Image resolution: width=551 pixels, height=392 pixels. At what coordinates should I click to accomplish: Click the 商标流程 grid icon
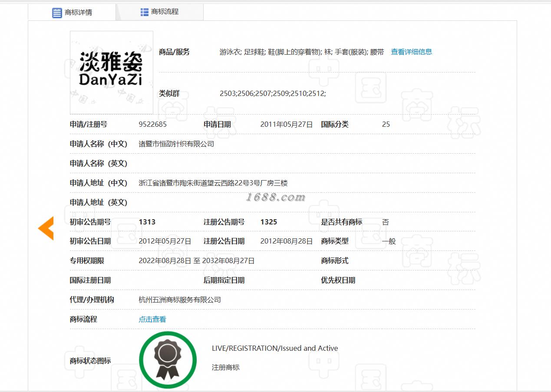(145, 12)
